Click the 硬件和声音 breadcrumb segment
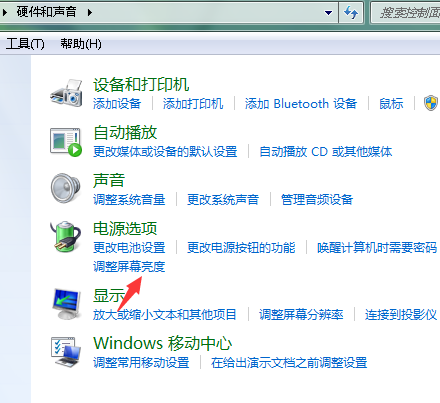 pyautogui.click(x=47, y=12)
